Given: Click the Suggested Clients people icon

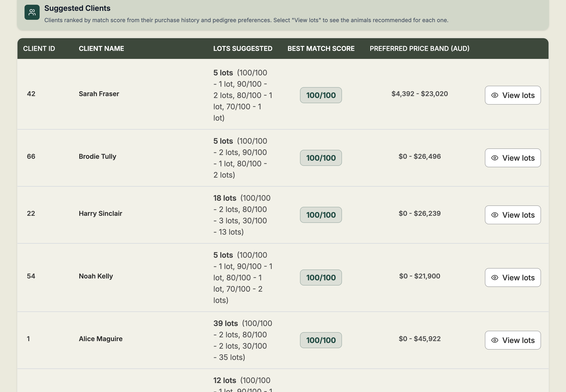Looking at the screenshot, I should pos(32,12).
